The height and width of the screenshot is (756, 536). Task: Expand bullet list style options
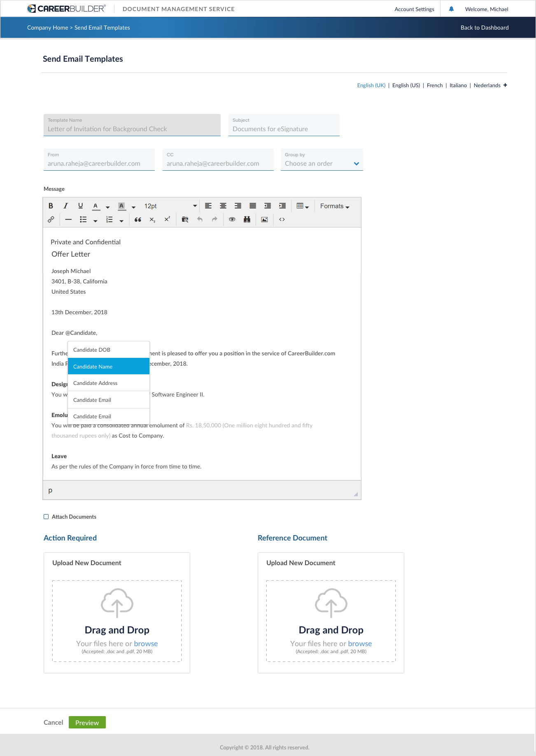tap(95, 221)
